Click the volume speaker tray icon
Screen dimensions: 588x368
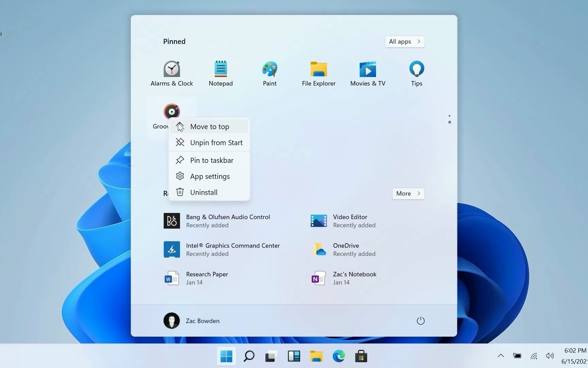click(550, 356)
